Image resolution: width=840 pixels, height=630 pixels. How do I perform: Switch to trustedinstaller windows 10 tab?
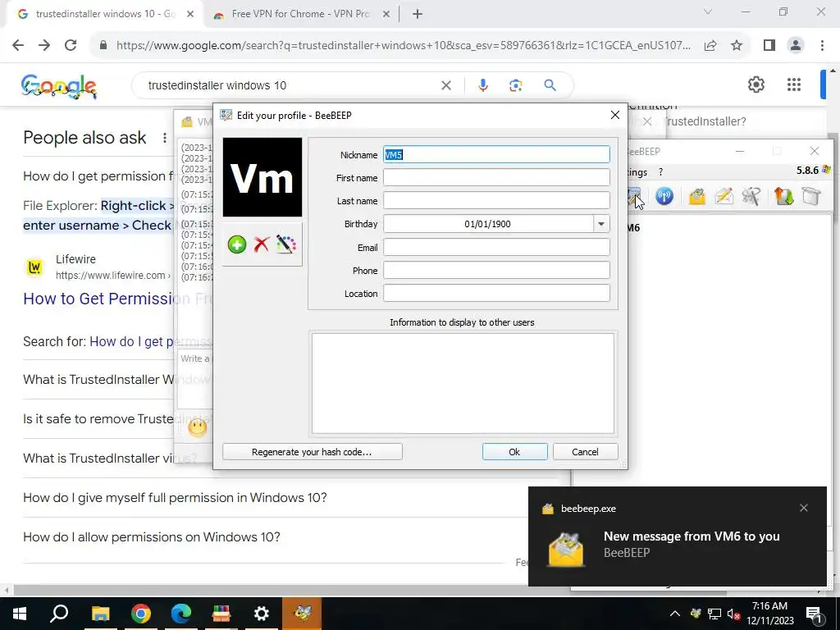click(x=106, y=14)
